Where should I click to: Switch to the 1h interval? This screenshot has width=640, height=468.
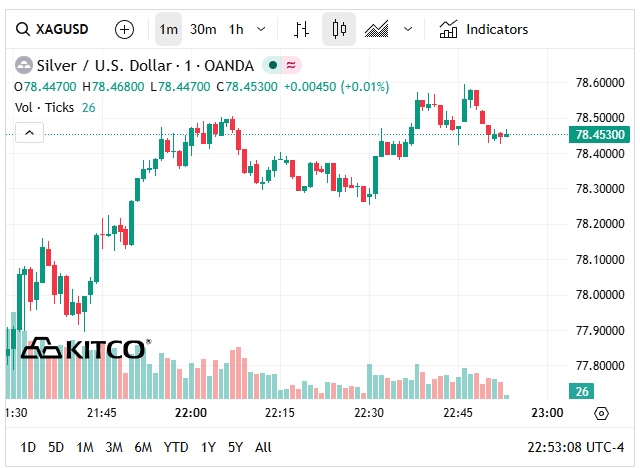click(236, 29)
